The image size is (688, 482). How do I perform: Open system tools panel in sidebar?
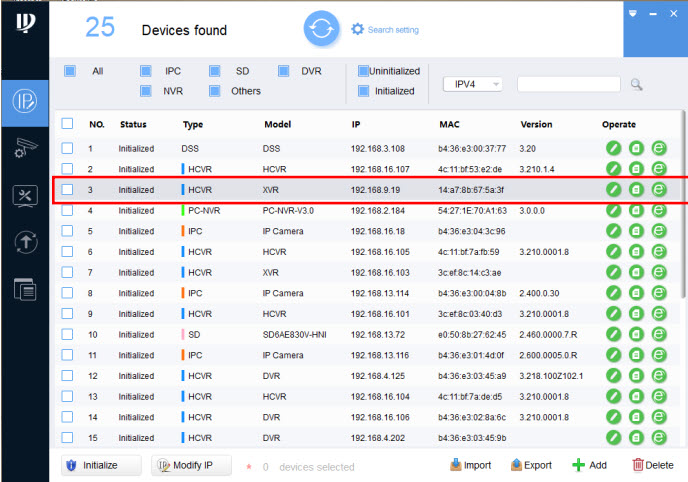coord(25,196)
